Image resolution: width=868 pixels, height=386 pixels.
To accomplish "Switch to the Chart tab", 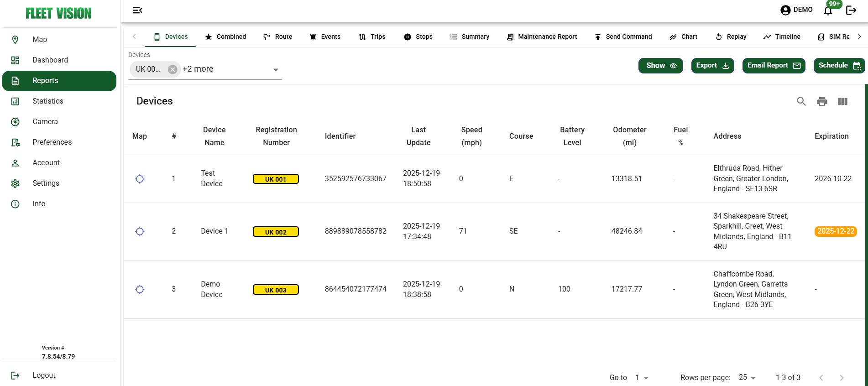I will pos(683,37).
